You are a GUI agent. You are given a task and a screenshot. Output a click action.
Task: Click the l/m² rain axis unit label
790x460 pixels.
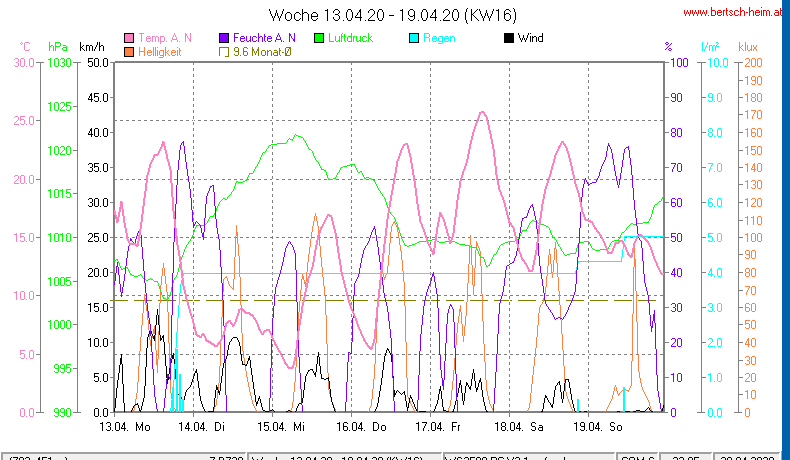pos(710,47)
